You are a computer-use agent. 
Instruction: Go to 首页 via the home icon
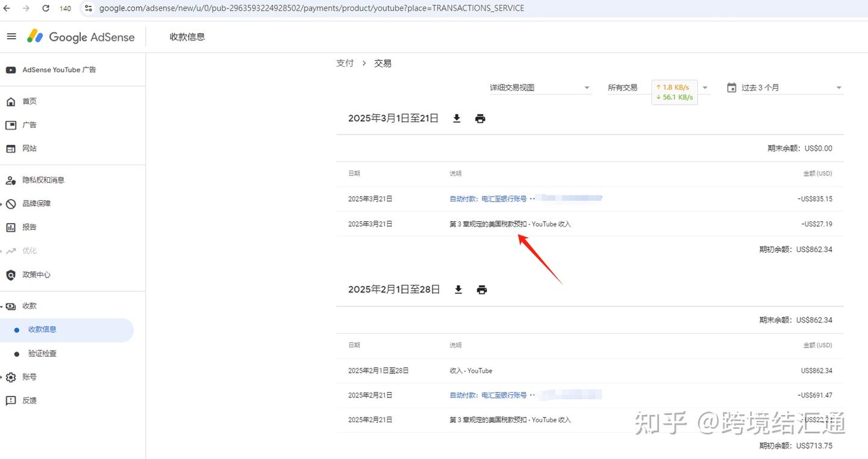tap(11, 101)
